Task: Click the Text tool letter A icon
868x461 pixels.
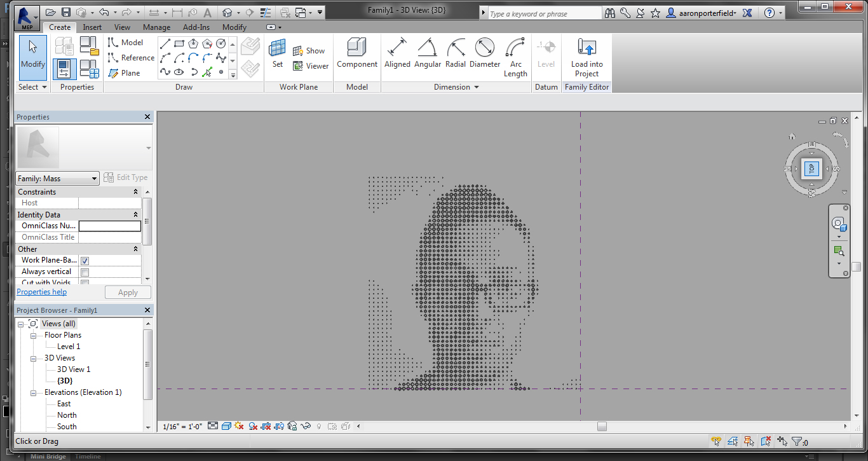Action: pos(207,13)
